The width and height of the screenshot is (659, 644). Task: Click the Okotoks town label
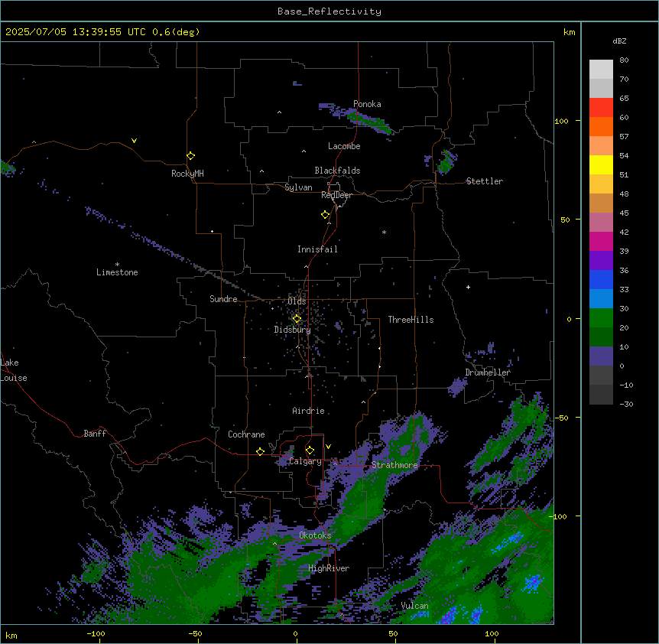point(315,535)
